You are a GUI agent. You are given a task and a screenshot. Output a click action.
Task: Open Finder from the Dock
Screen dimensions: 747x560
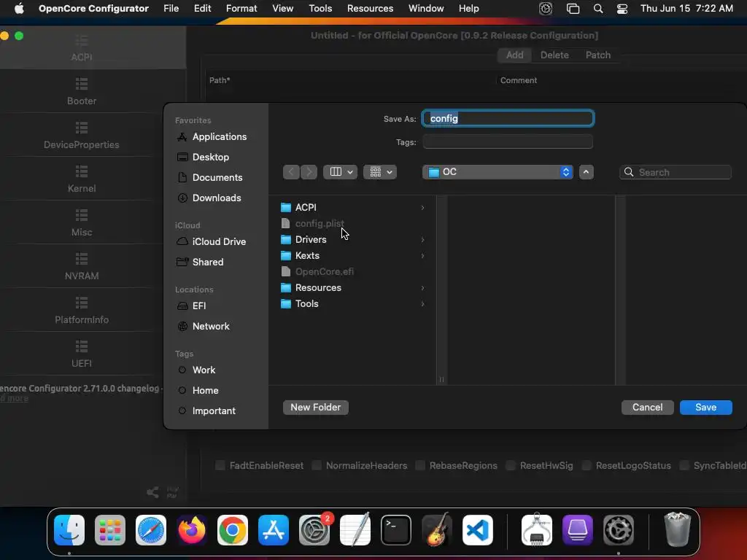[x=69, y=530]
